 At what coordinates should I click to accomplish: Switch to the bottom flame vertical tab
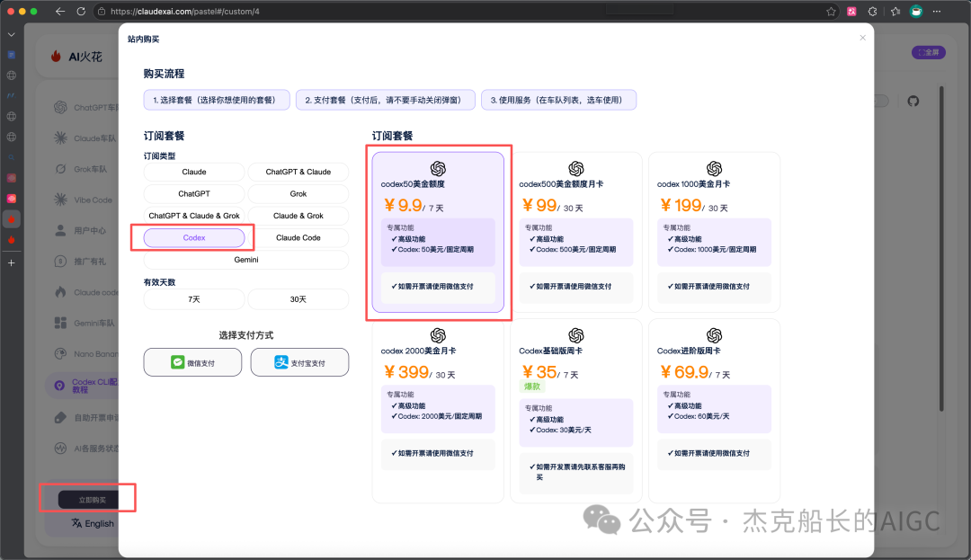11,239
